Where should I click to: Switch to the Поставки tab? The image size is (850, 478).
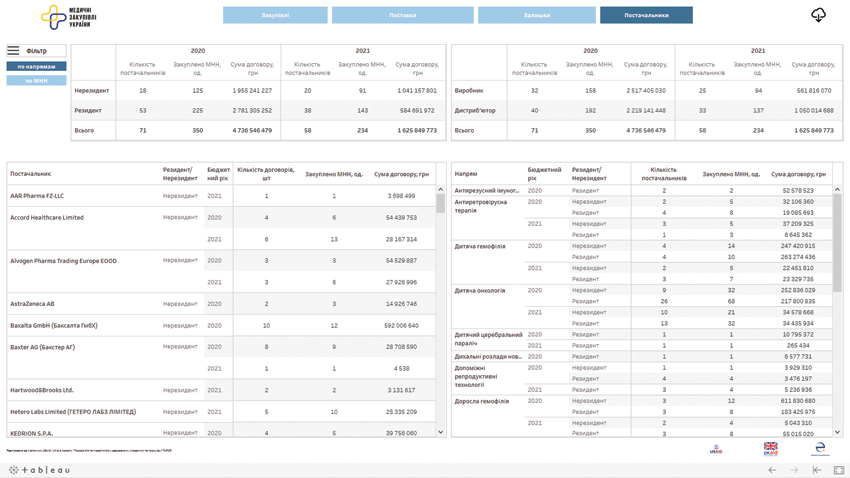click(x=402, y=15)
